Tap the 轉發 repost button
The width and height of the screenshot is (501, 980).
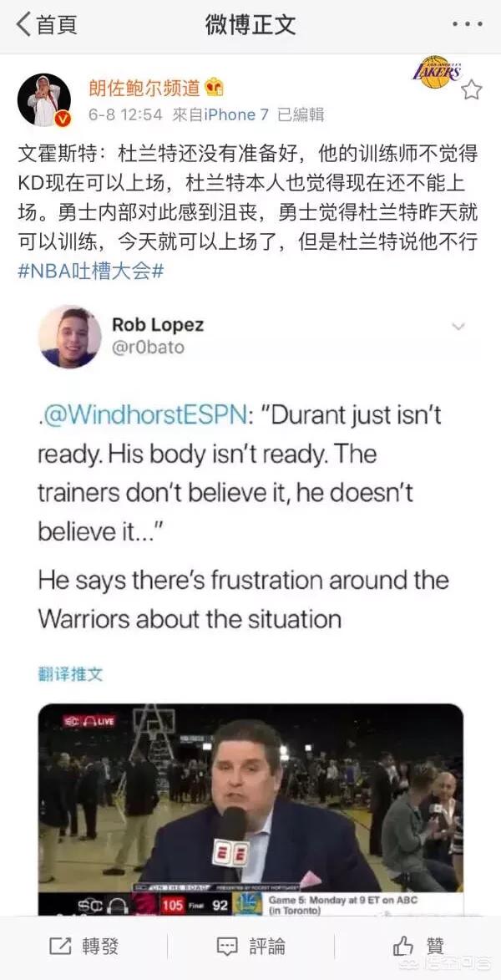point(83,947)
